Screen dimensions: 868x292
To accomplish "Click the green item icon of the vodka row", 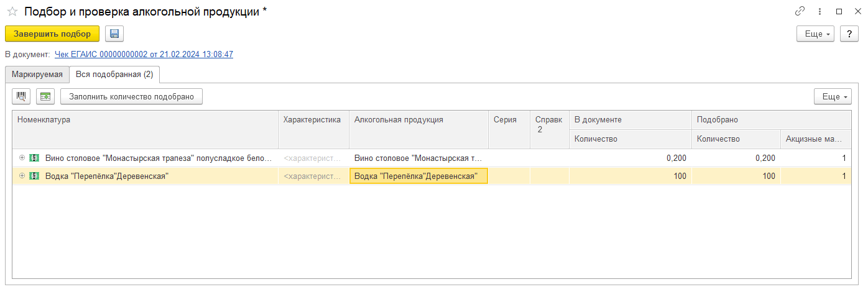I will (x=34, y=176).
